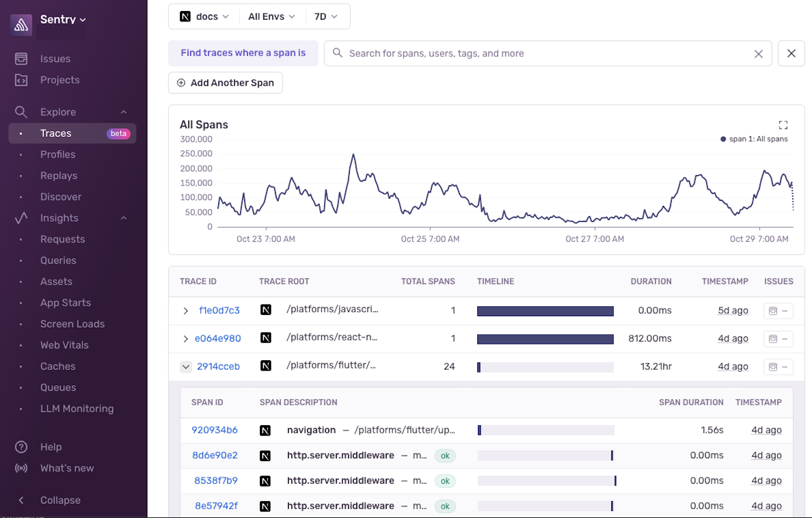Image resolution: width=812 pixels, height=518 pixels.
Task: Go to Profiles in sidebar
Action: pos(58,154)
